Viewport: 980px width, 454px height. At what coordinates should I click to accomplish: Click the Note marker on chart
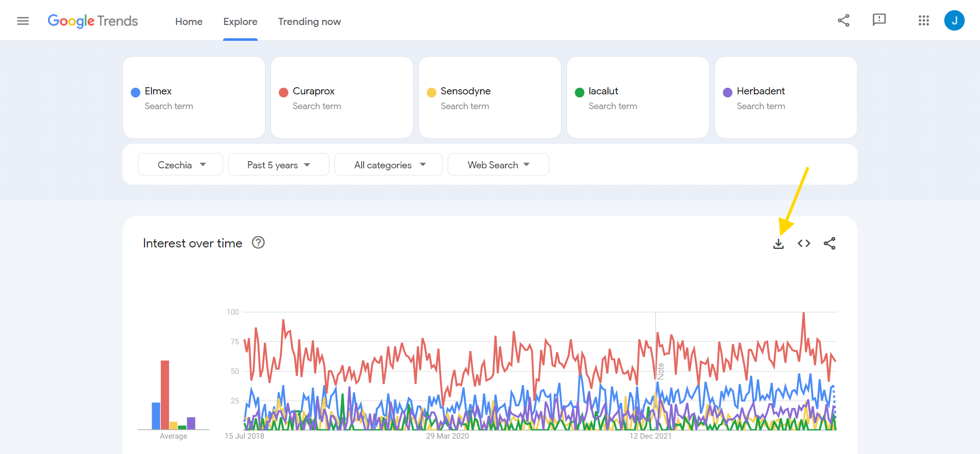tap(660, 371)
